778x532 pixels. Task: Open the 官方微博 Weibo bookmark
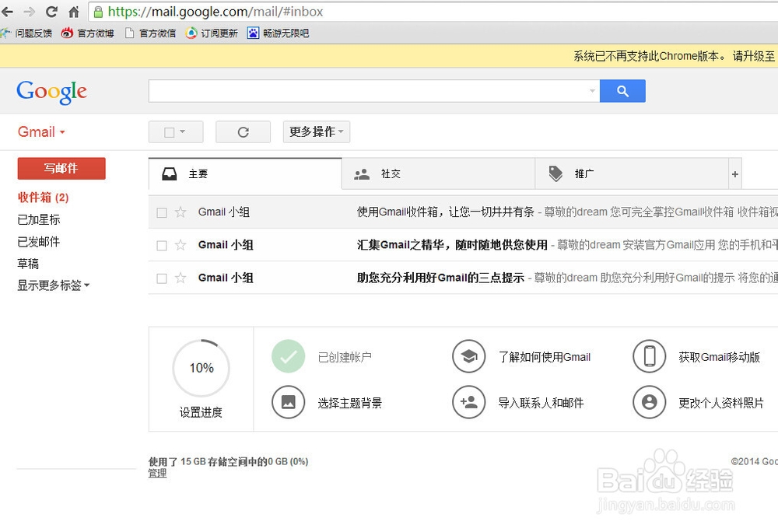(x=87, y=33)
